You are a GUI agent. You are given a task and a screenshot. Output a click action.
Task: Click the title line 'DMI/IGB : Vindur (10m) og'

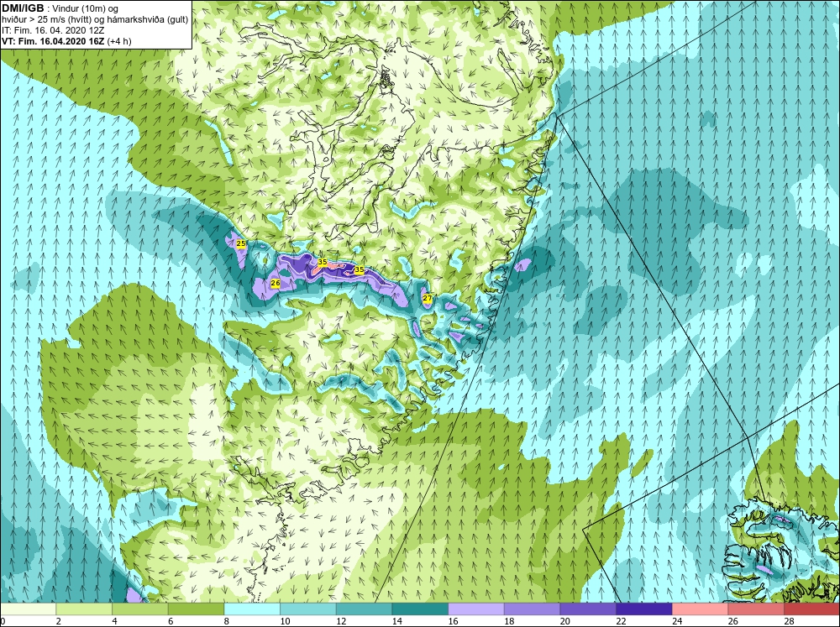click(x=60, y=8)
